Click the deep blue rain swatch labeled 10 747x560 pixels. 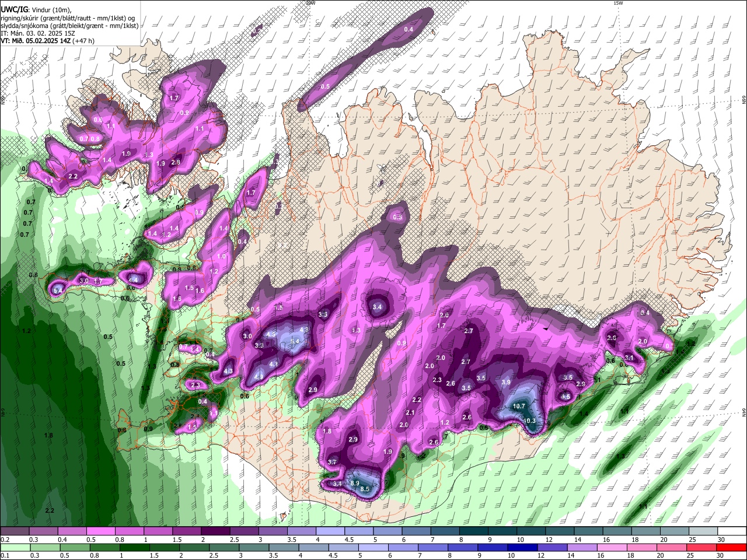(x=521, y=547)
